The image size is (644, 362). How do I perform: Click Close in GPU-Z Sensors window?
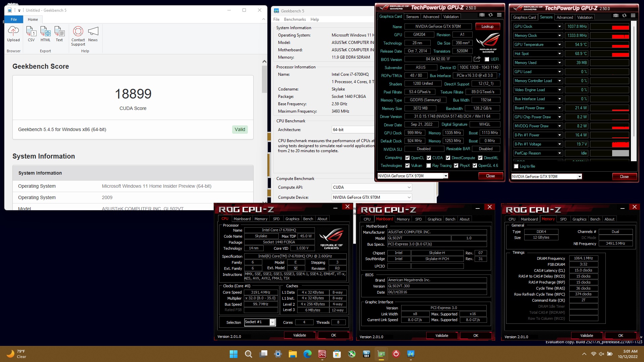coord(624,177)
